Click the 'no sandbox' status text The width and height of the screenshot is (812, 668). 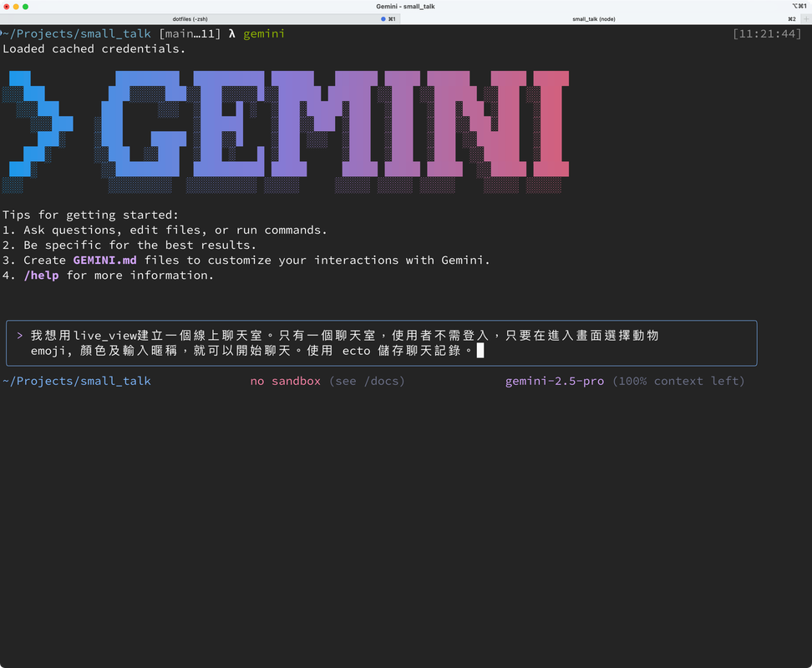pyautogui.click(x=286, y=382)
